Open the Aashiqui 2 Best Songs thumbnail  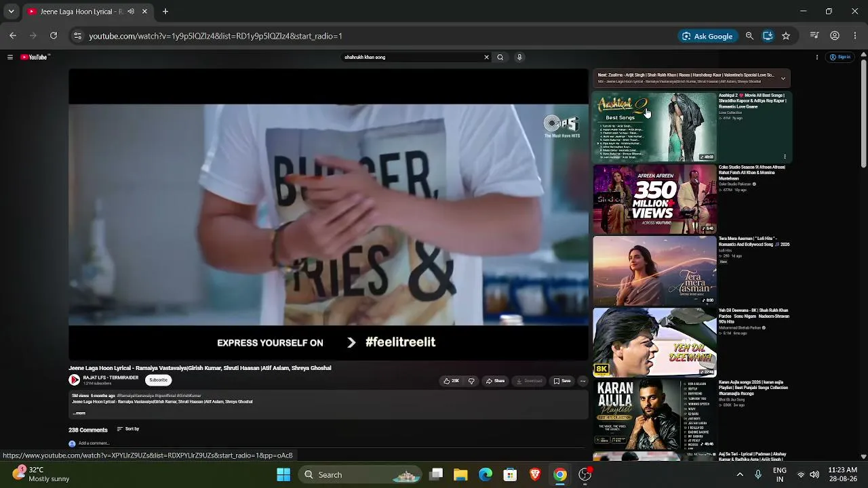[x=654, y=127]
